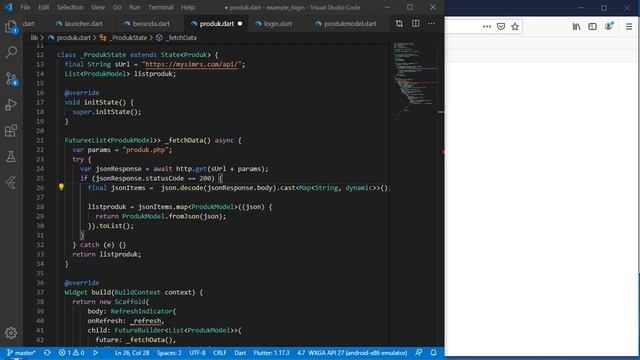Open the Selection menu
The image size is (640, 360).
pyautogui.click(x=70, y=7)
